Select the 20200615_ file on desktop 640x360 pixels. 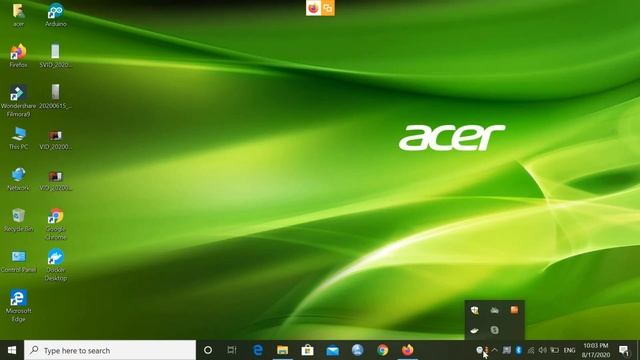coord(56,97)
